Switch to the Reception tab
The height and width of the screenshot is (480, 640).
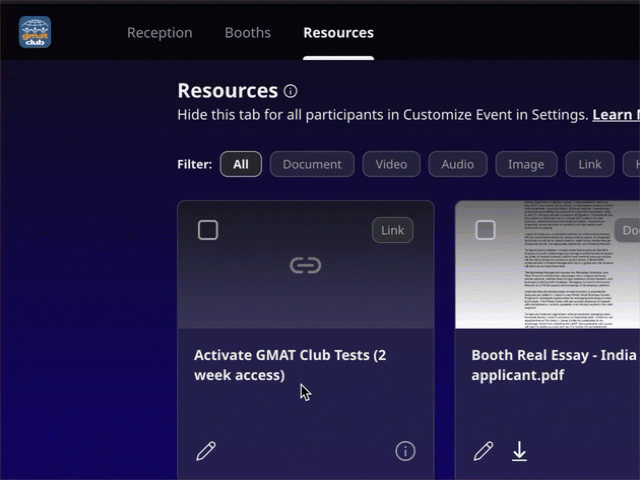click(159, 33)
